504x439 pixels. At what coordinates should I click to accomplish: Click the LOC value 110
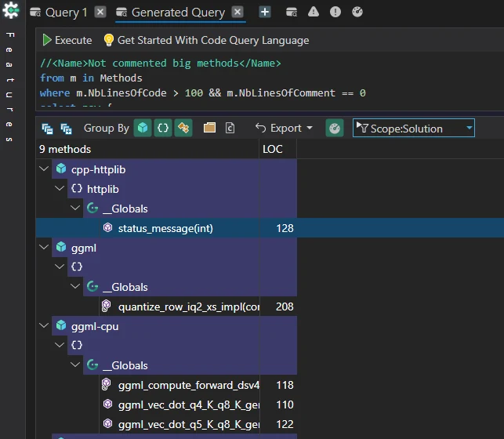tap(285, 405)
